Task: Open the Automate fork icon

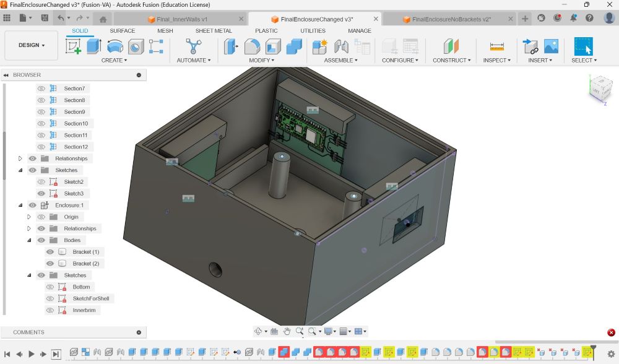Action: pyautogui.click(x=193, y=46)
